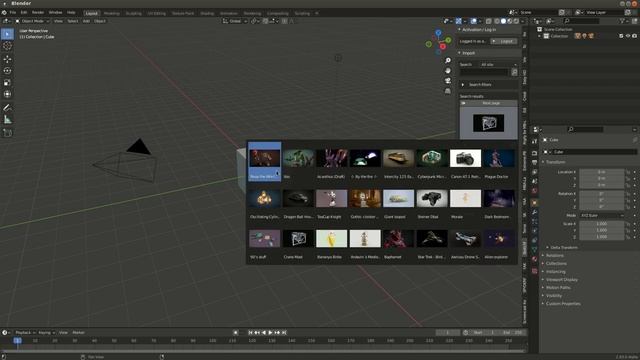Toggle Collection render camera icon in the outliner

634,36
